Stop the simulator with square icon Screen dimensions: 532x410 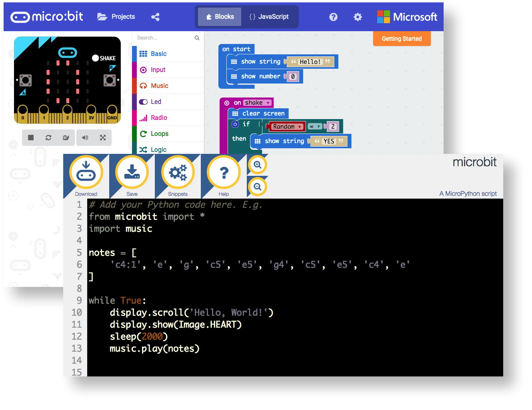[x=31, y=137]
